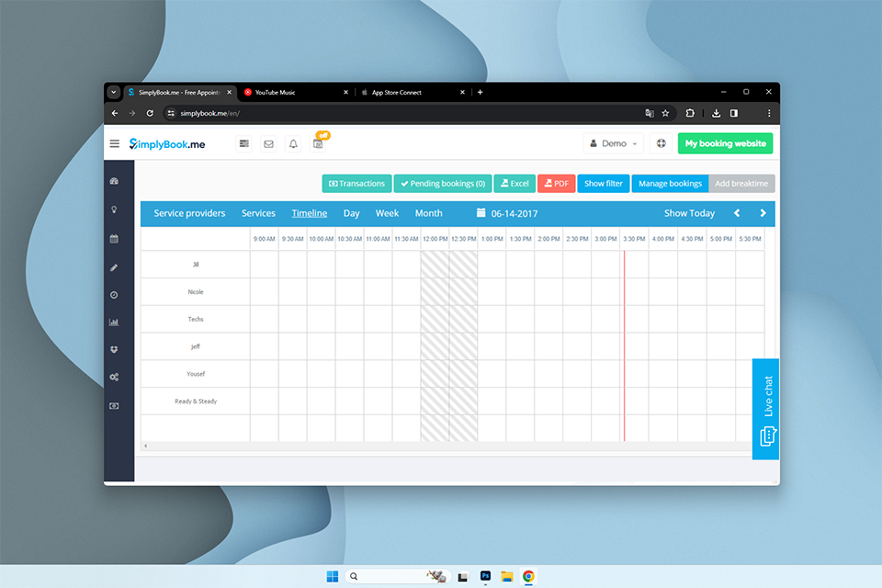882x588 pixels.
Task: Click the plugins icon in sidebar
Action: tap(114, 349)
